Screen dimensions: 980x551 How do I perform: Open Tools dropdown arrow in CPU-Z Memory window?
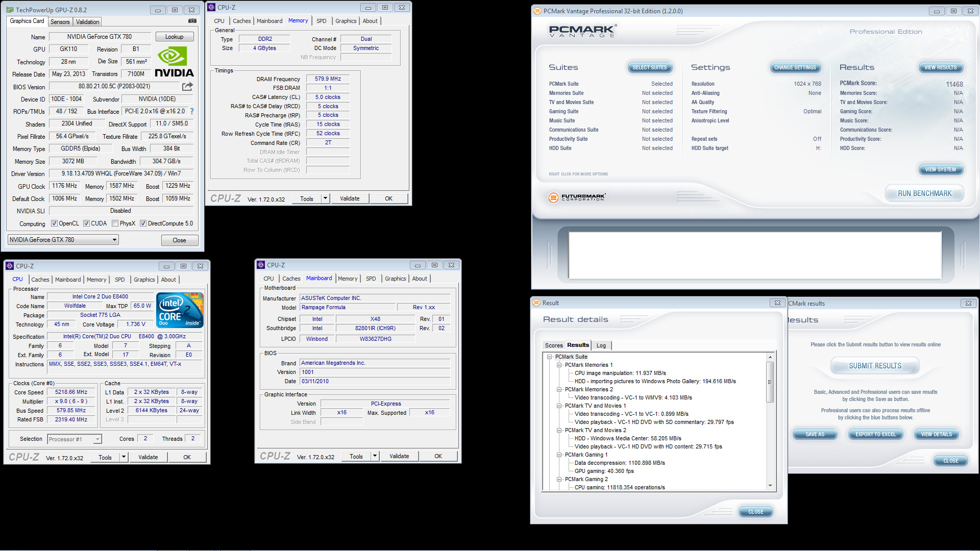[x=325, y=198]
